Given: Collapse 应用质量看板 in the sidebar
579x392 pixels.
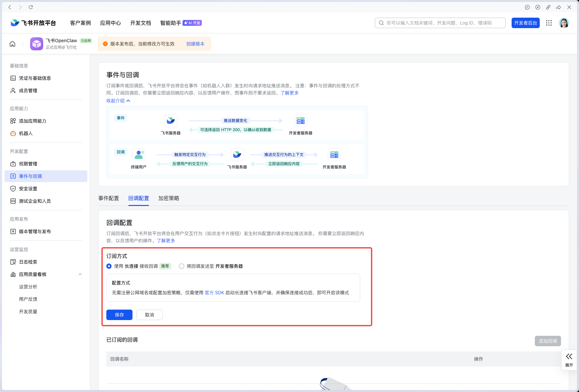Looking at the screenshot, I should click(x=80, y=274).
